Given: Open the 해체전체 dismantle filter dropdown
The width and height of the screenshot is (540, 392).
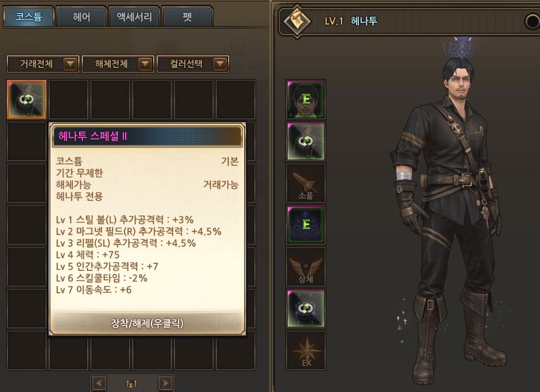Looking at the screenshot, I should pos(118,64).
